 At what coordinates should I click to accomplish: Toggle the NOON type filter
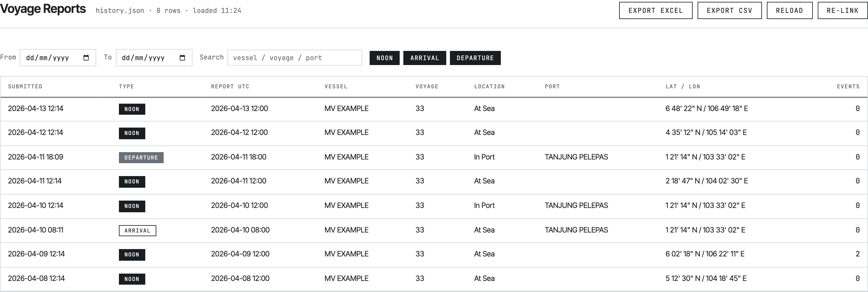384,58
